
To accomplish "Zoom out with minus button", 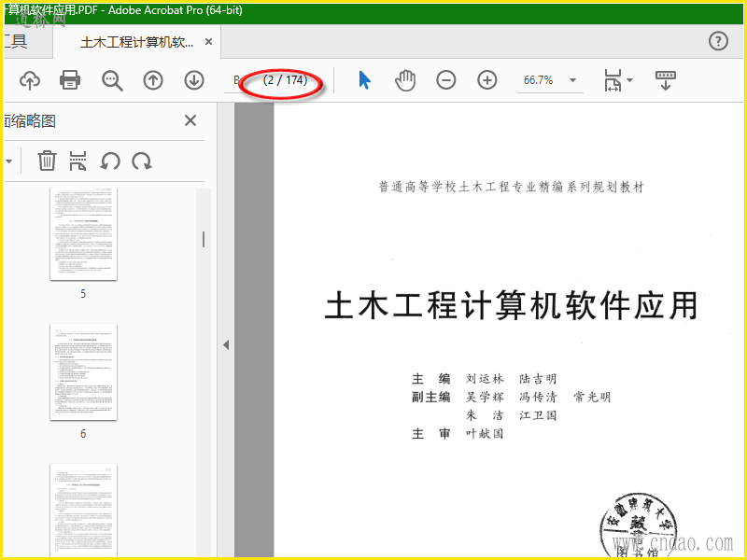I will pyautogui.click(x=446, y=80).
